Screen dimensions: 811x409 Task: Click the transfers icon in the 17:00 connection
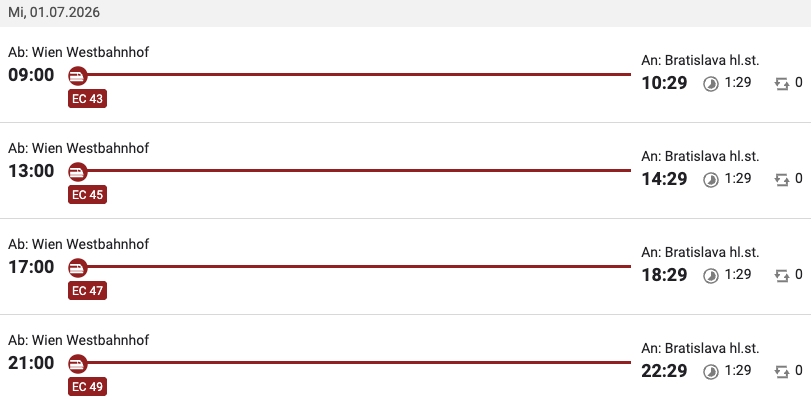pyautogui.click(x=782, y=276)
